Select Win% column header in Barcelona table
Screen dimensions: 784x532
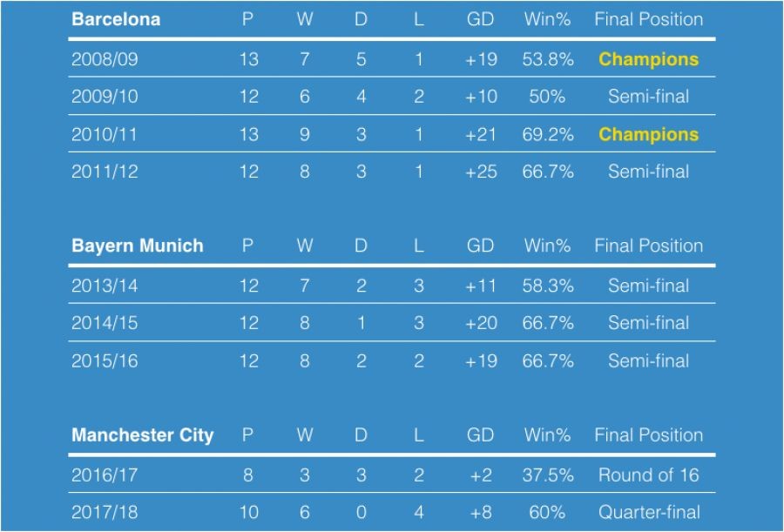547,19
